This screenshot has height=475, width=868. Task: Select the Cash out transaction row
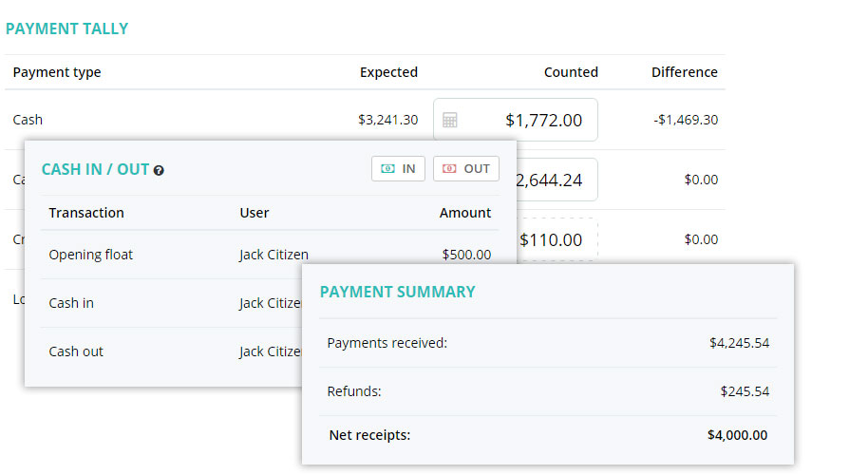172,351
